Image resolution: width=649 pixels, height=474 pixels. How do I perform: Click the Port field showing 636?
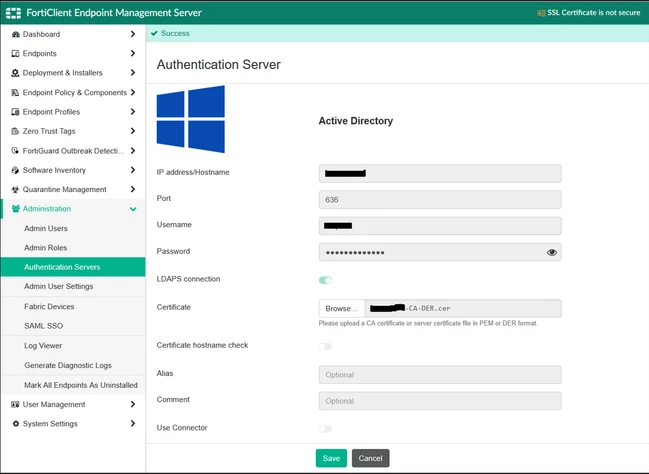click(440, 200)
